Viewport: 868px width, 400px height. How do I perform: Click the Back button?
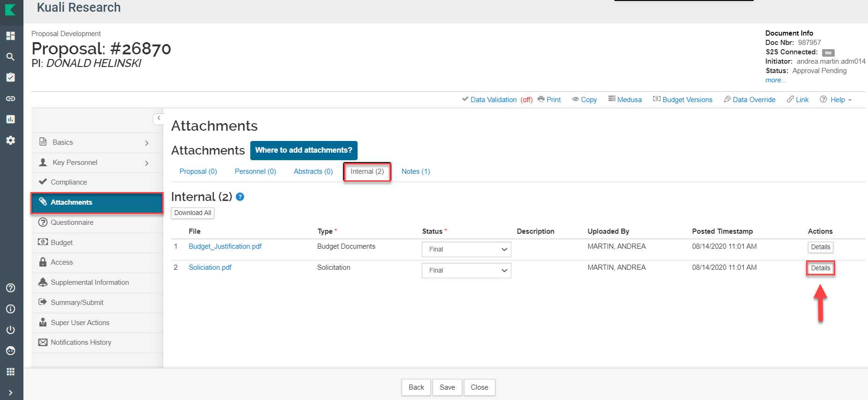tap(416, 387)
